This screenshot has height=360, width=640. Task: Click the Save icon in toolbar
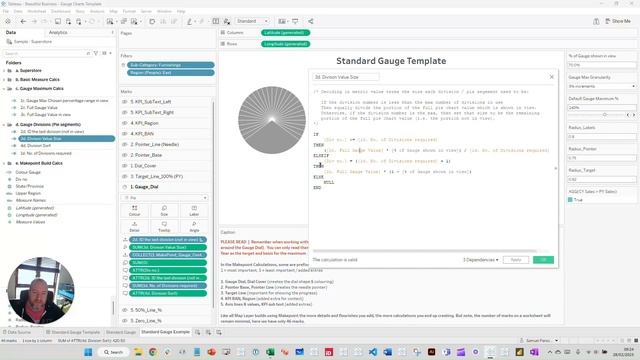[x=58, y=21]
